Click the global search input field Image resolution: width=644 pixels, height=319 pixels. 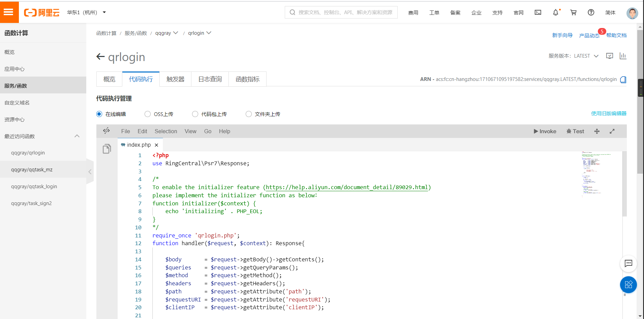[x=341, y=12]
